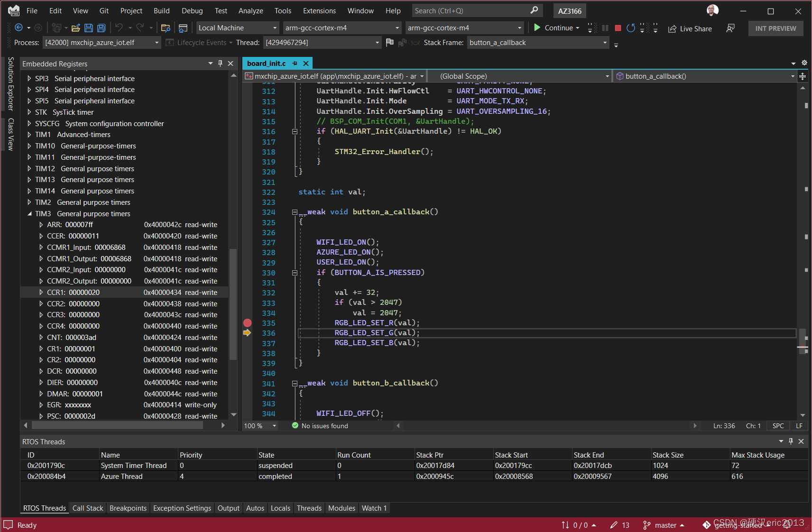Expand the ARR register row
The height and width of the screenshot is (532, 812).
coord(41,225)
